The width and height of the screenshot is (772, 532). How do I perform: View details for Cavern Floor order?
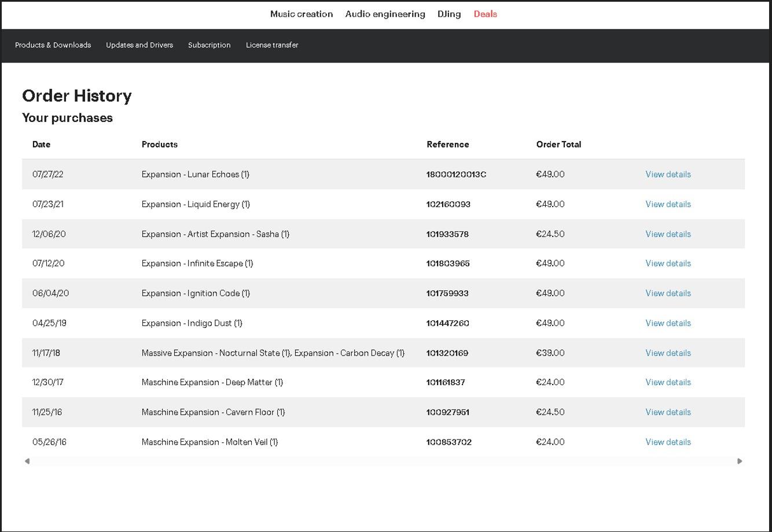668,412
